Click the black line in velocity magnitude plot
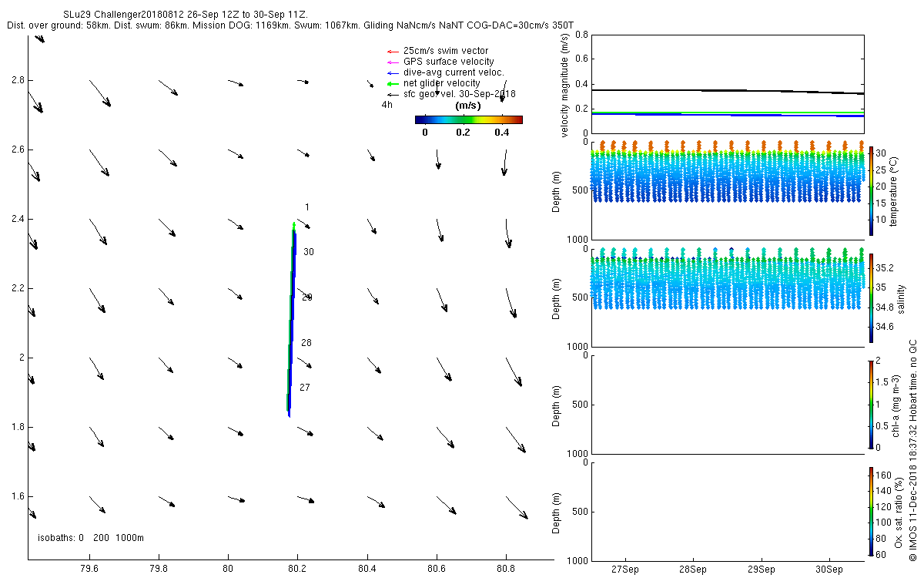This screenshot has height=578, width=924. coord(727,91)
